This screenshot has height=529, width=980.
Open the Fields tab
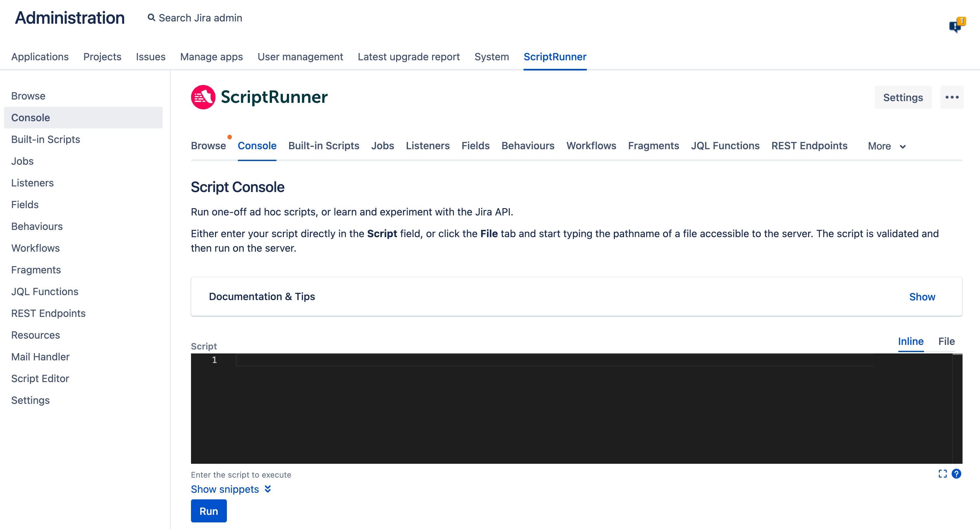tap(476, 146)
